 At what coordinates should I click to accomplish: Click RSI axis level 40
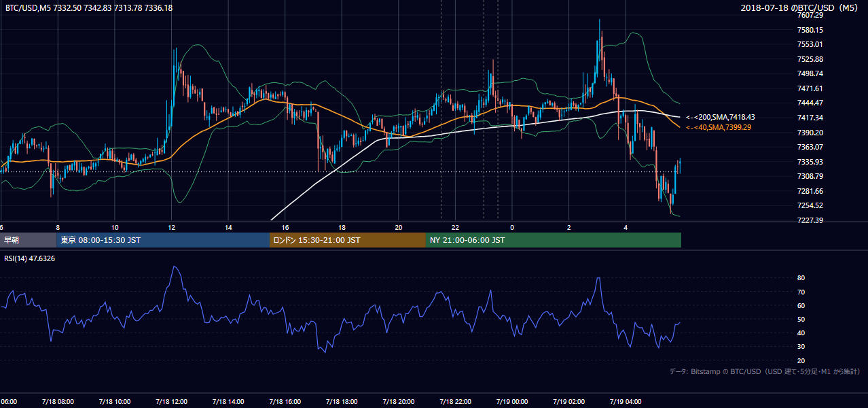801,333
